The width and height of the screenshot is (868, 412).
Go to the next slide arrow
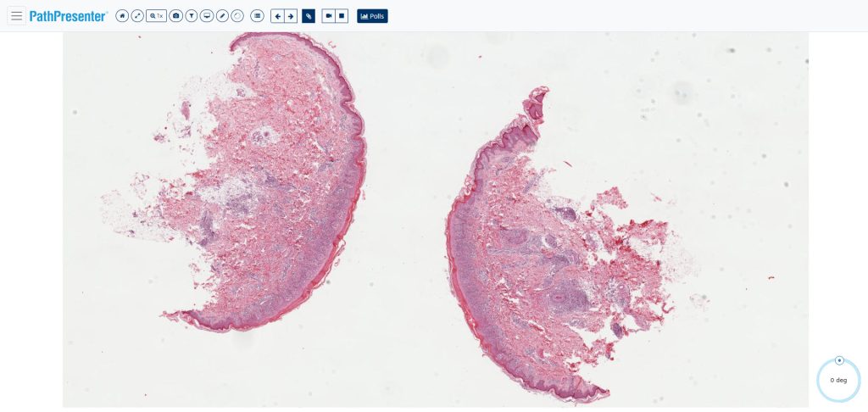[x=291, y=16]
